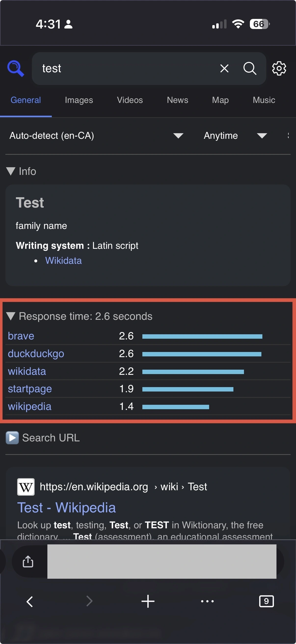Collapse the Info section
Viewport: 296px width, 644px height.
pyautogui.click(x=21, y=171)
